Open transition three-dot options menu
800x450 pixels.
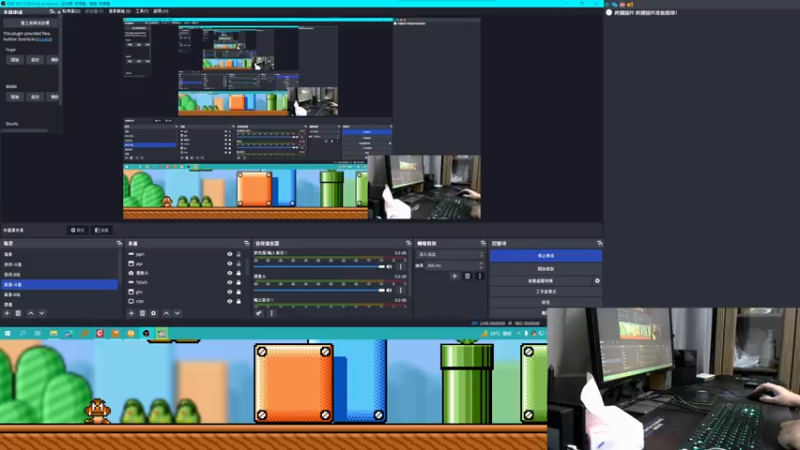point(480,276)
